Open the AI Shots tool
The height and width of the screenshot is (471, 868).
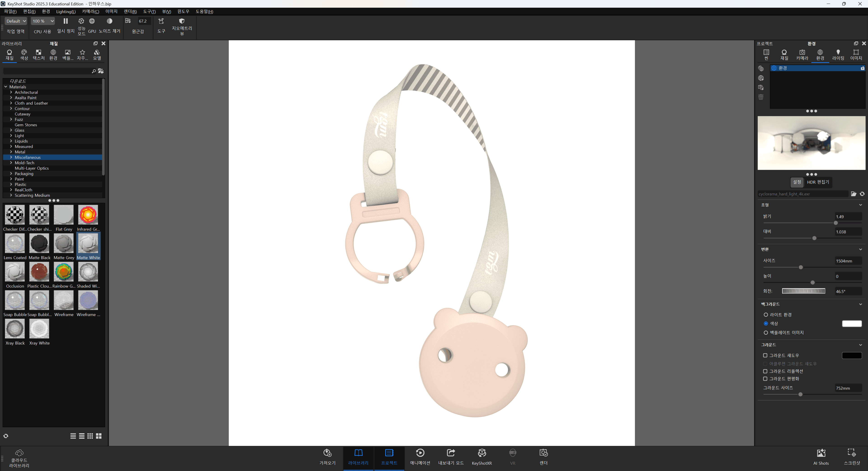[x=821, y=453]
